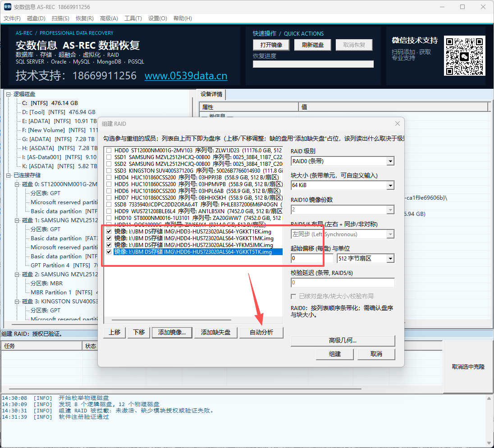The height and width of the screenshot is (448, 494).
Task: Collapse the 磁盘 3: KINGSTON SUV400S3 node
Action: [x=17, y=302]
